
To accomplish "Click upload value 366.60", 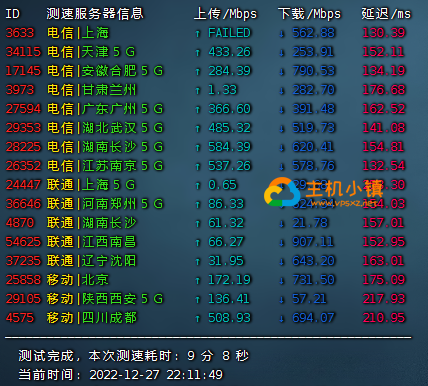I will click(229, 109).
